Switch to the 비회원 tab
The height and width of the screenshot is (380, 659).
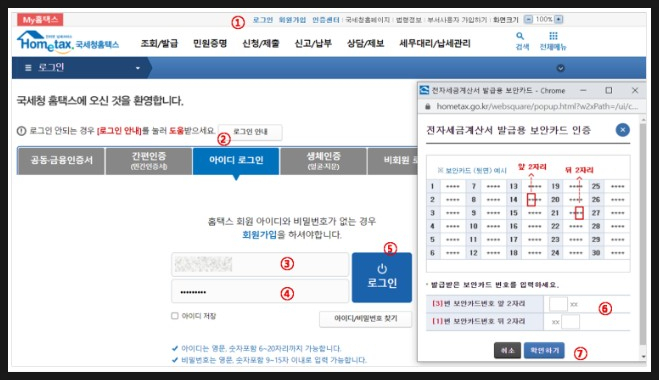(393, 161)
